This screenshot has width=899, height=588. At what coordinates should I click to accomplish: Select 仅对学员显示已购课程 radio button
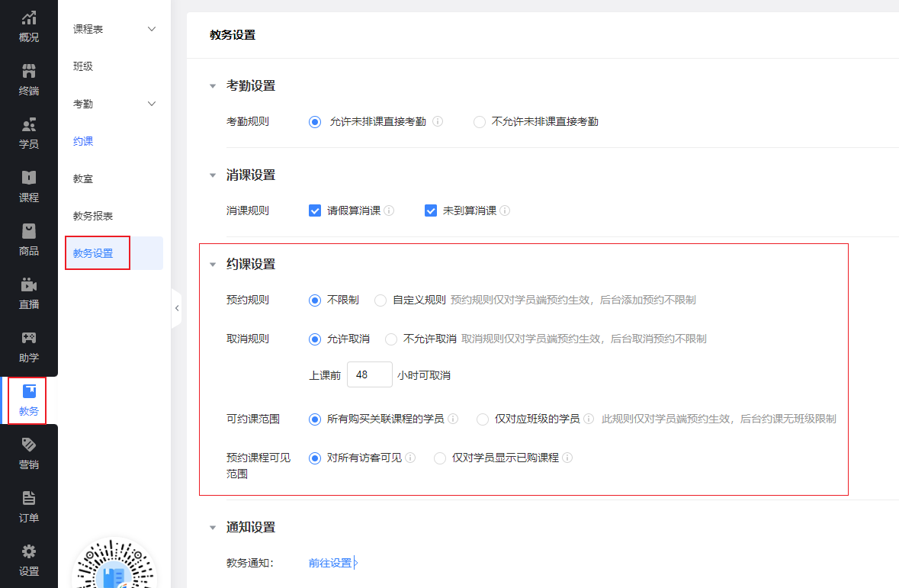[x=440, y=458]
